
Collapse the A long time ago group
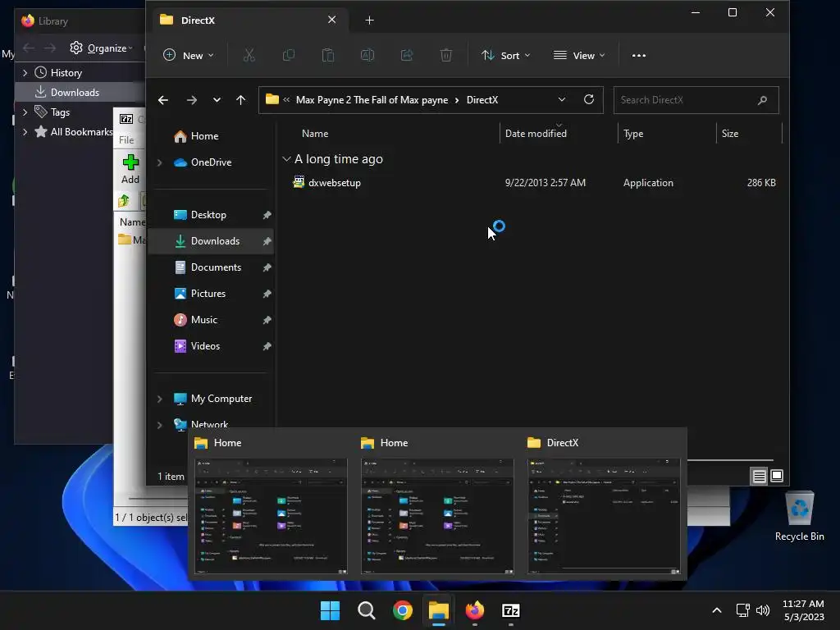pos(286,159)
